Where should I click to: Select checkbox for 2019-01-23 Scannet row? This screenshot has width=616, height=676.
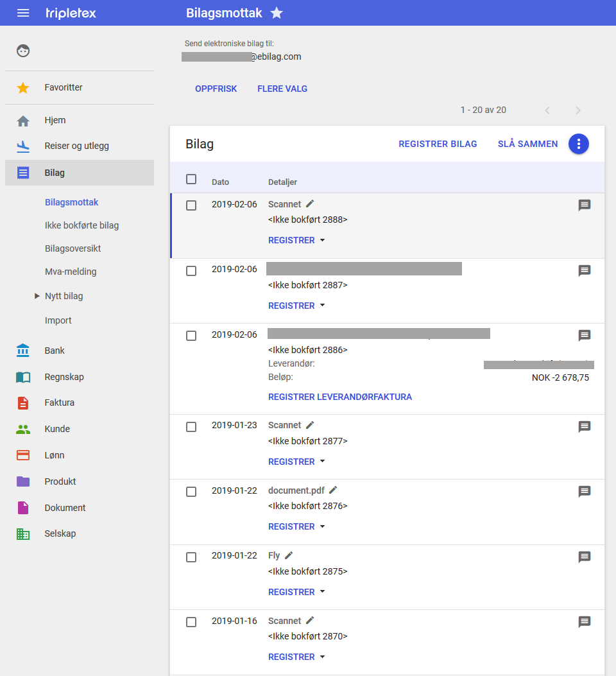191,427
